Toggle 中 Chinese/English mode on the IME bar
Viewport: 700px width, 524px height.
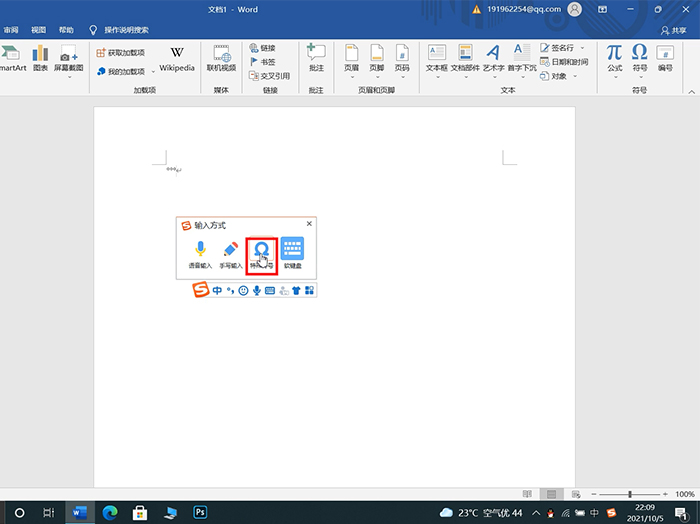pos(217,291)
